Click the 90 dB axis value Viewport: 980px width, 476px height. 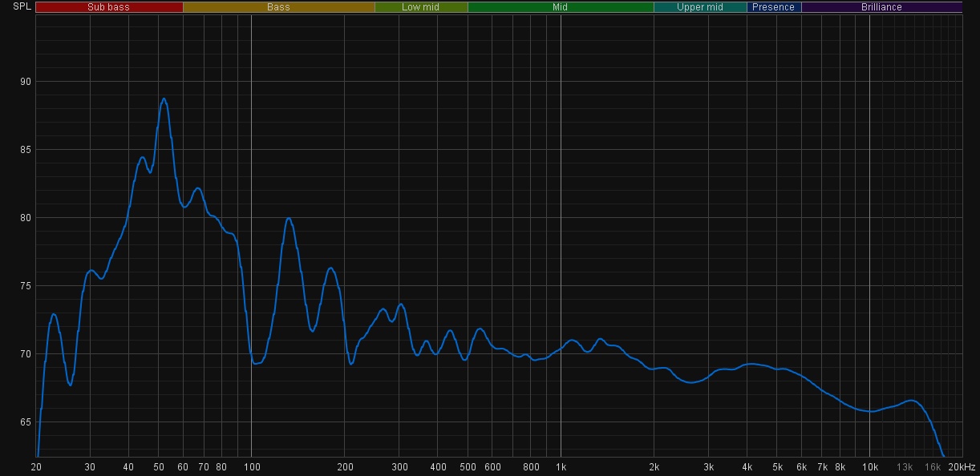[x=26, y=82]
